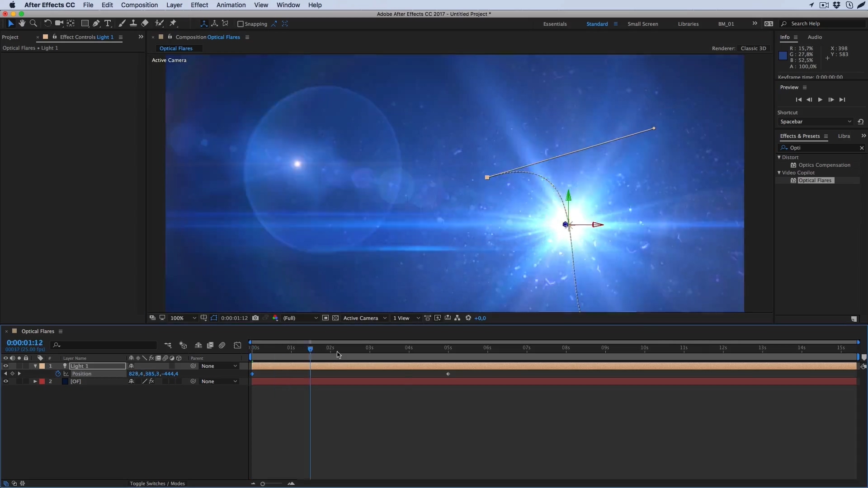
Task: Hide Light 1 layer with eye toggle
Action: tap(5, 366)
